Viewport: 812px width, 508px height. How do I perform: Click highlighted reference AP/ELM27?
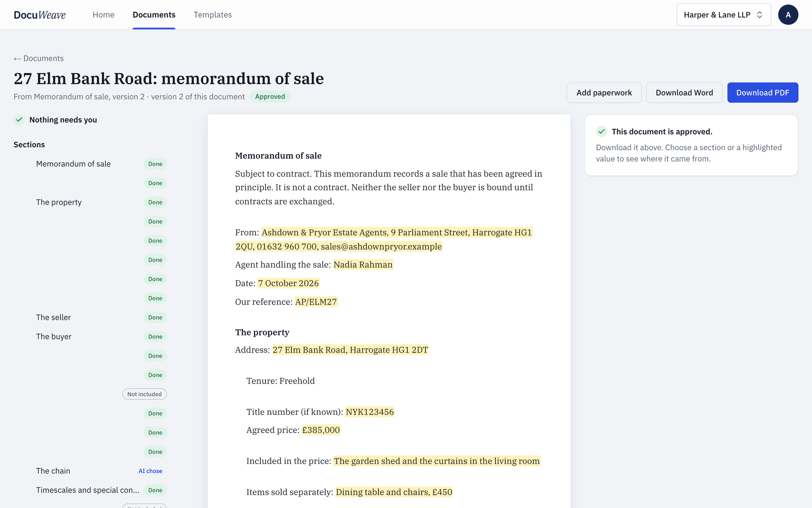click(316, 302)
